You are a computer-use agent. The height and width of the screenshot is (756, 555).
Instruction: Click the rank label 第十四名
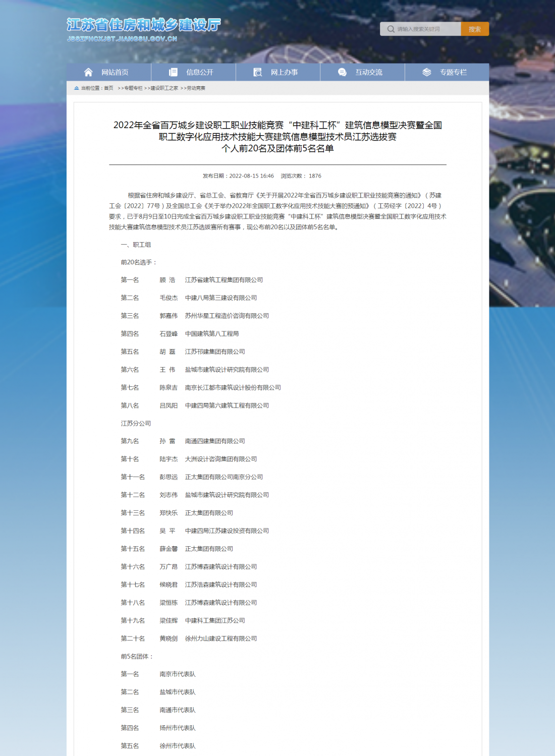pyautogui.click(x=133, y=531)
